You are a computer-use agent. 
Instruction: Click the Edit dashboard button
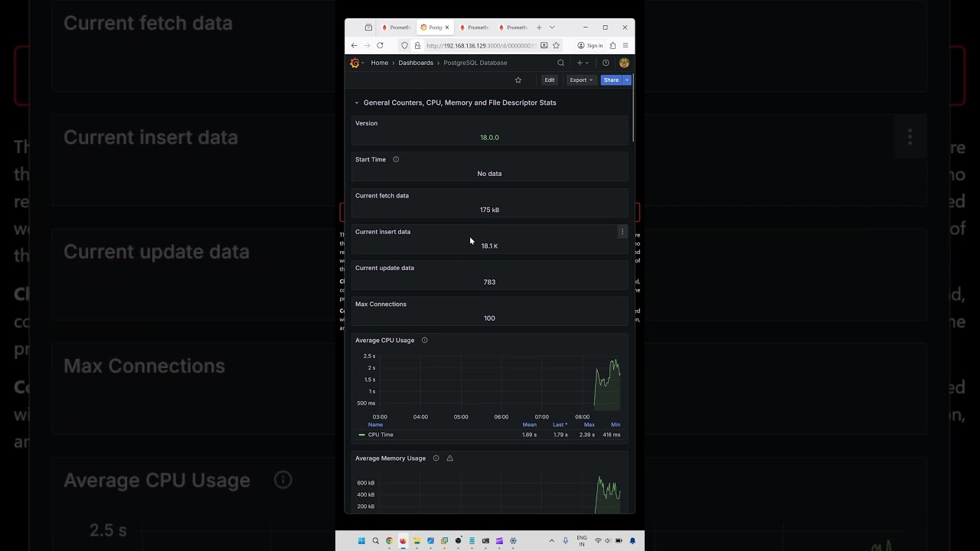pyautogui.click(x=549, y=80)
